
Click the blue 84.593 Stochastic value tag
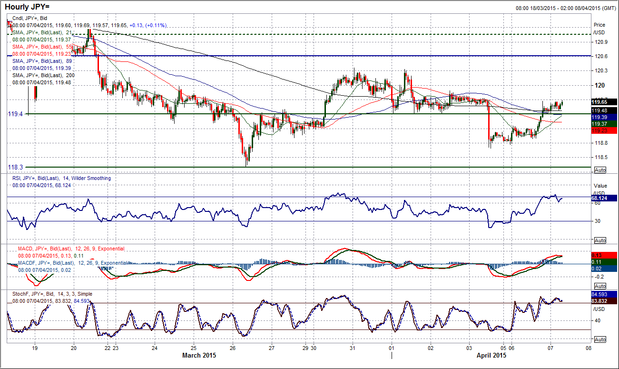coord(604,294)
